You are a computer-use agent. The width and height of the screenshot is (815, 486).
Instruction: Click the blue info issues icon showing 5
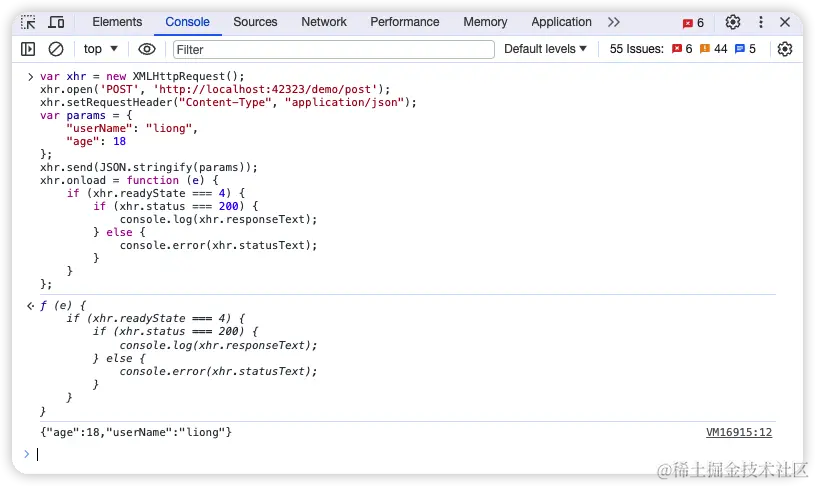pos(745,49)
